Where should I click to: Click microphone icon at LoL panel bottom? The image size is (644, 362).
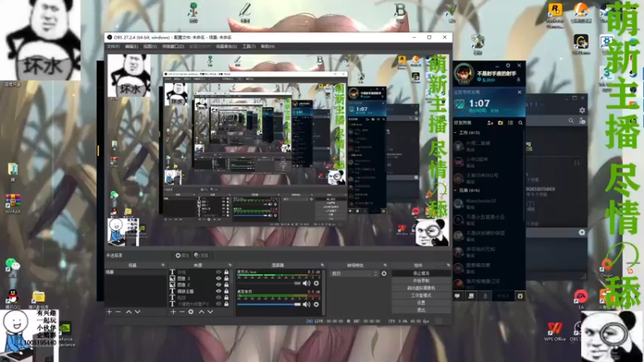point(485,296)
